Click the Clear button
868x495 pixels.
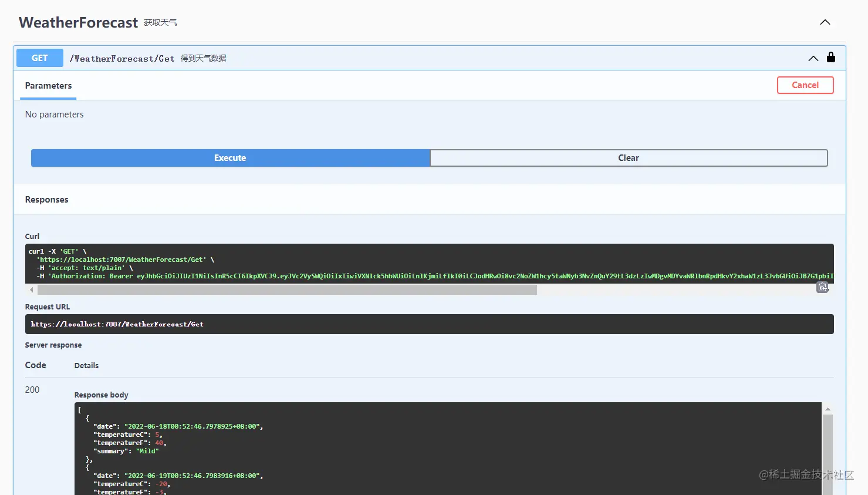(x=629, y=158)
